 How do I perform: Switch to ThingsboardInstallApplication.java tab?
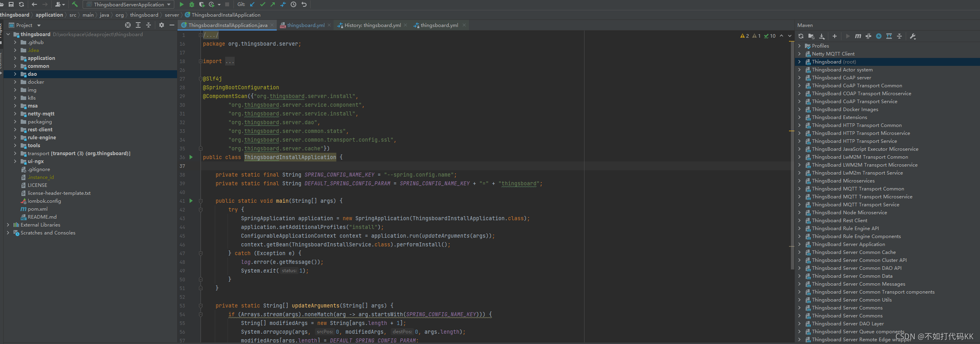click(228, 25)
